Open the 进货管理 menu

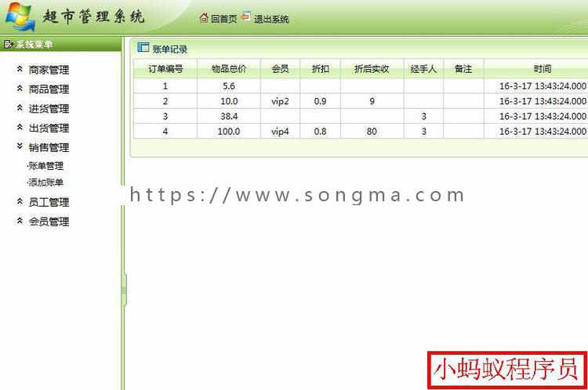coord(49,109)
